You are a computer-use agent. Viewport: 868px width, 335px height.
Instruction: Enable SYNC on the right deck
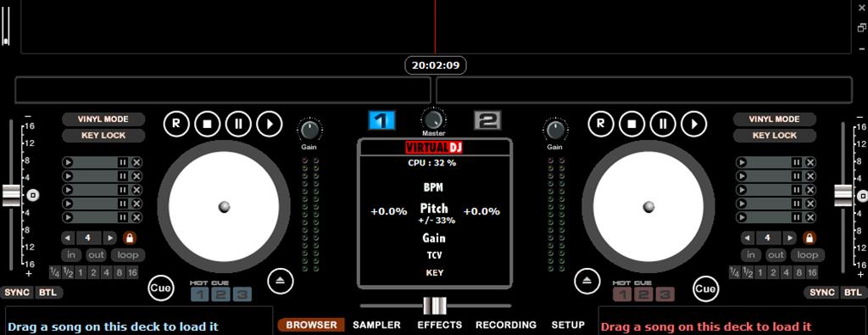tap(822, 293)
